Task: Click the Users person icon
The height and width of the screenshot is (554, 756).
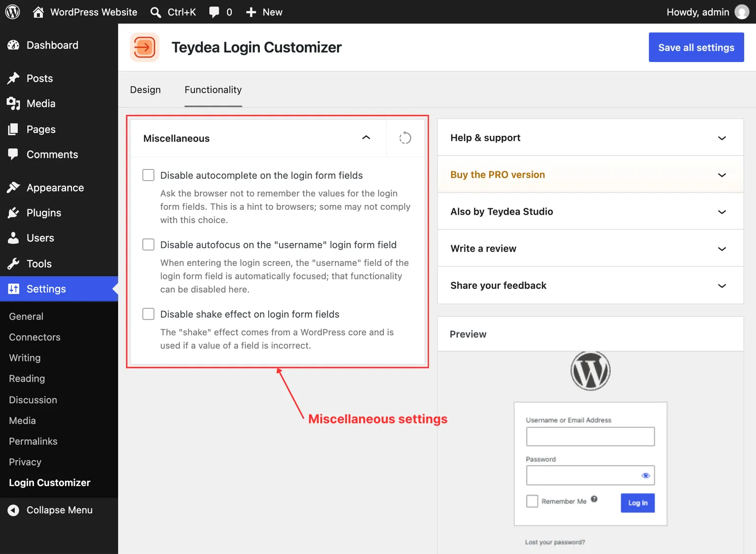Action: (13, 238)
